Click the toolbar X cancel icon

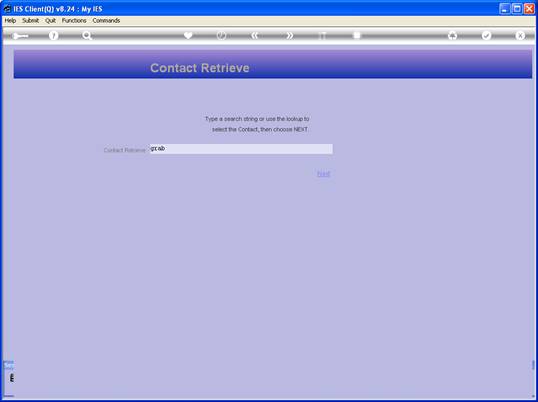(520, 36)
